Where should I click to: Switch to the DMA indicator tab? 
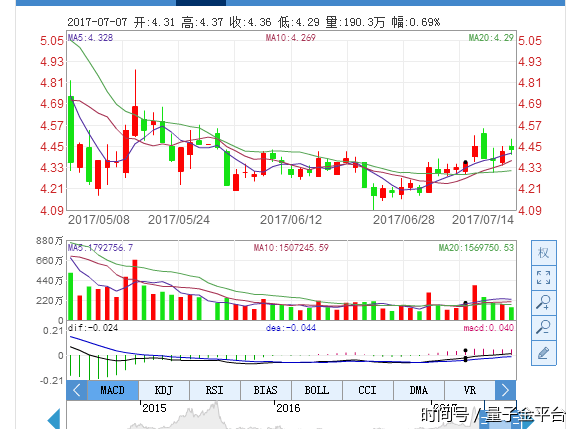[x=419, y=390]
